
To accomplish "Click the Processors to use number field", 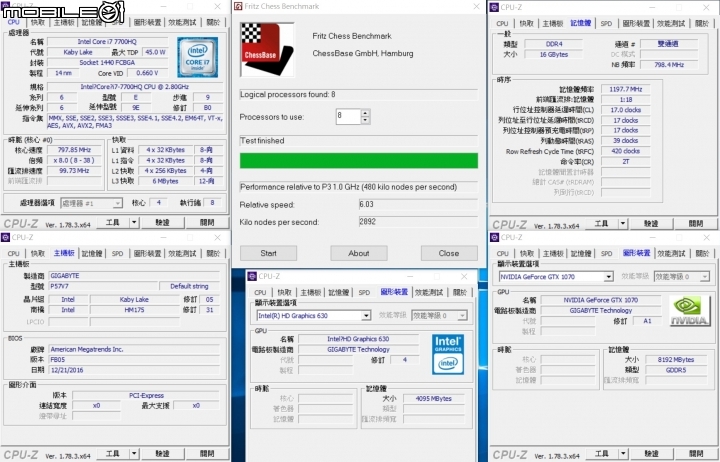I will 349,117.
